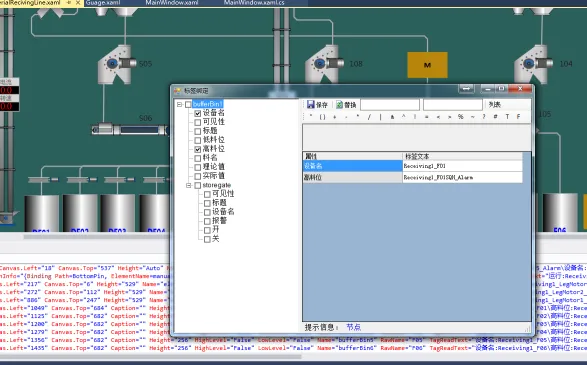Click the 保存 save icon button

point(317,105)
